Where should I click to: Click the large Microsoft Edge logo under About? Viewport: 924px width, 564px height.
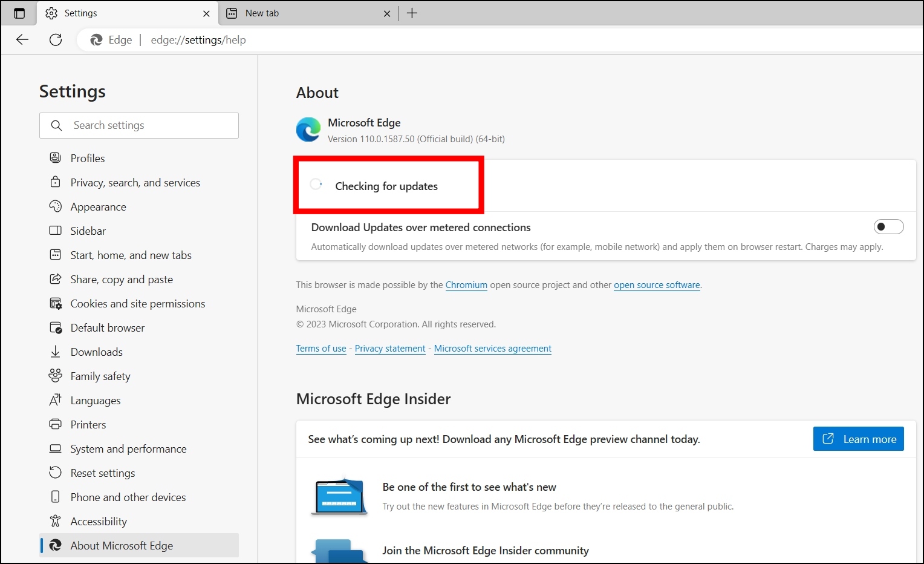pyautogui.click(x=308, y=130)
